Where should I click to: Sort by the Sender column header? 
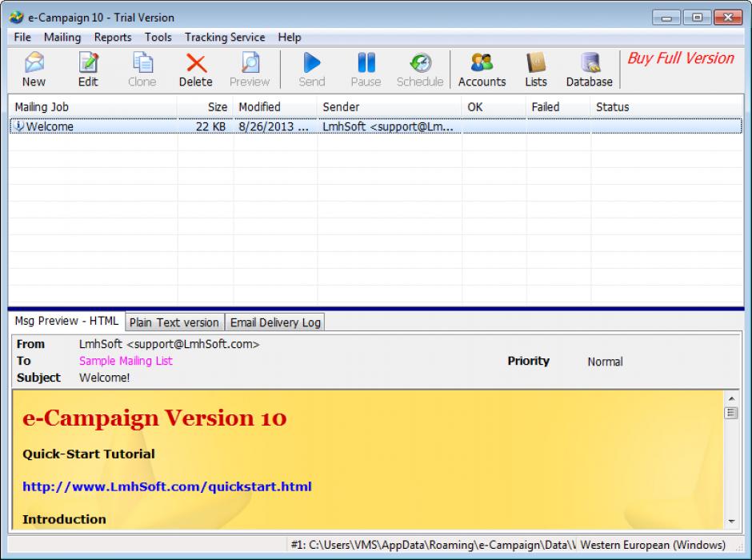(x=389, y=107)
